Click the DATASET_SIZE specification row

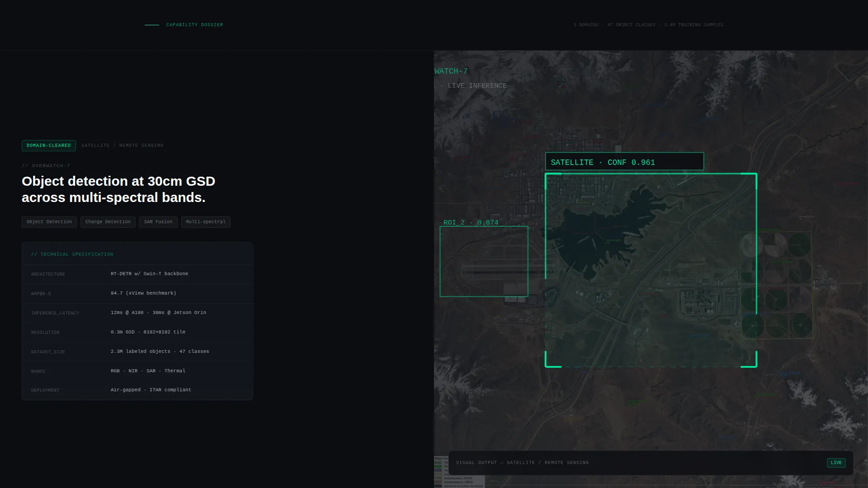[x=137, y=352]
